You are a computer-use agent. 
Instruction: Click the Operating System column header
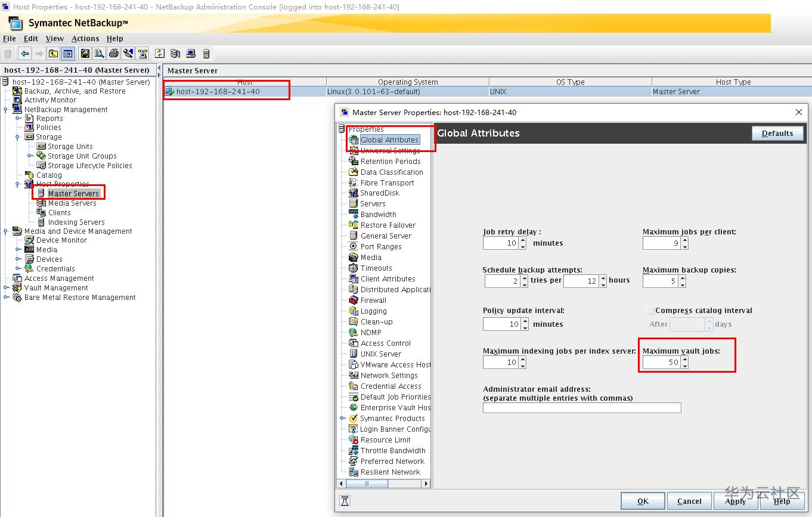(x=408, y=82)
